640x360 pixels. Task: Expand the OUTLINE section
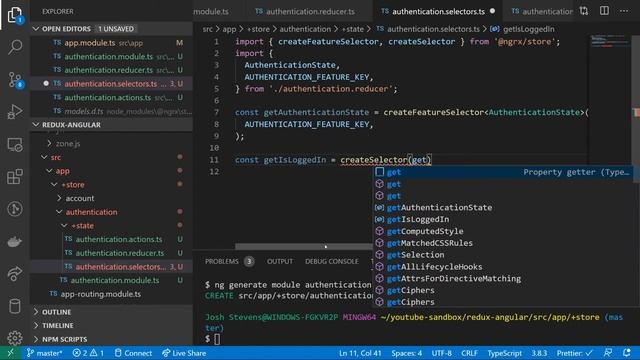pyautogui.click(x=111, y=312)
